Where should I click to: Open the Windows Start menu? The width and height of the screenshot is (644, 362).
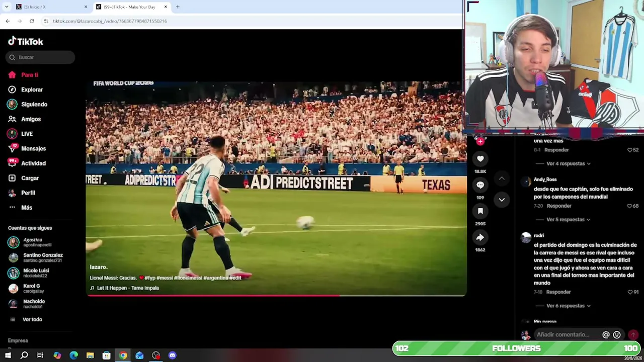point(8,355)
